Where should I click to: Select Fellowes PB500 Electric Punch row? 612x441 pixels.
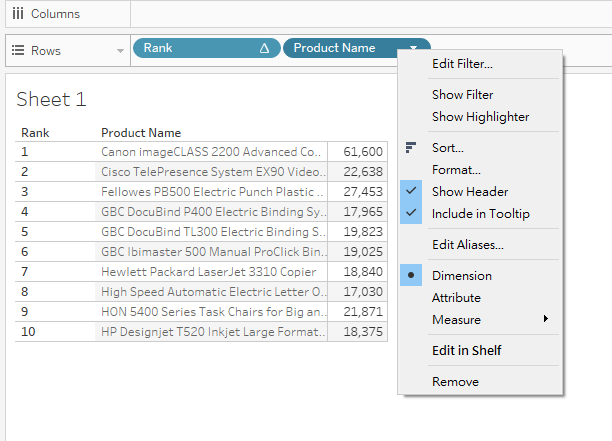pos(212,192)
